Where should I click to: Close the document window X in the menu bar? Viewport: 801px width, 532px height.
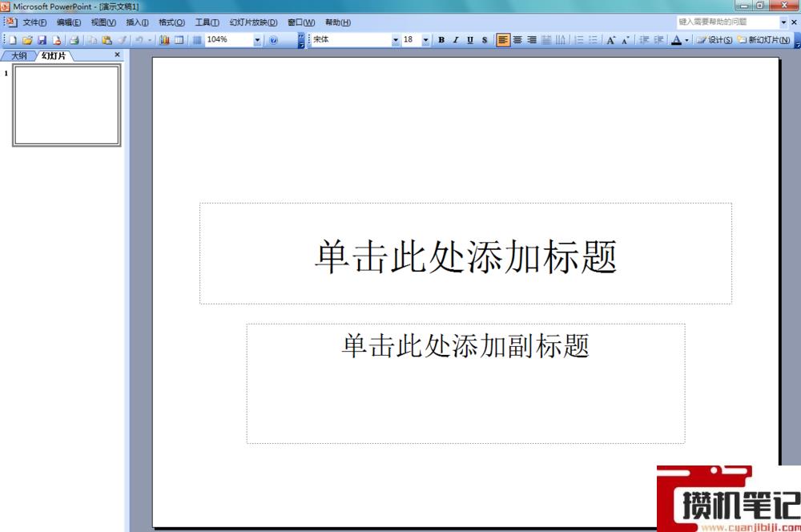point(795,22)
